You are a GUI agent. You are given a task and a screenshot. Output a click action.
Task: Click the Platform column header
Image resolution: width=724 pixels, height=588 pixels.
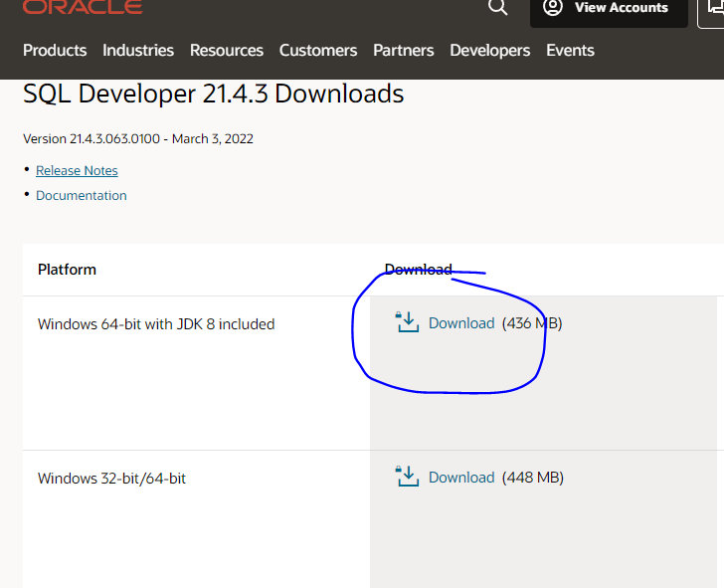[67, 270]
